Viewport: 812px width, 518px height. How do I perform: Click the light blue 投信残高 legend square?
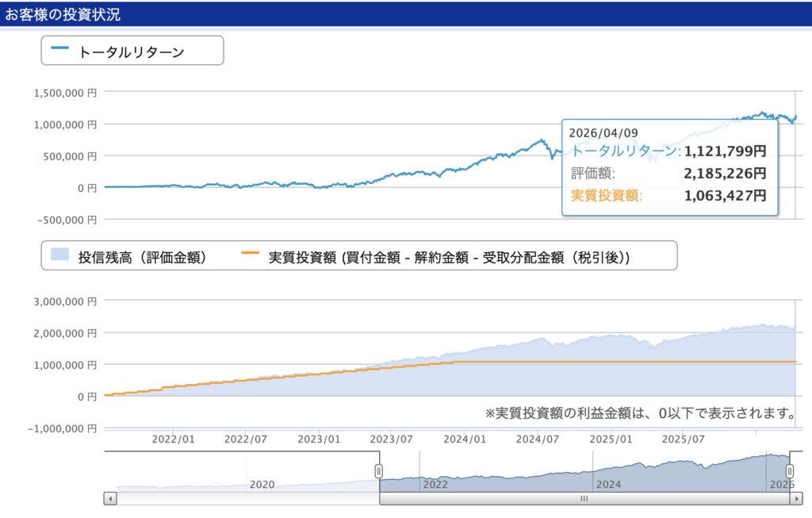(60, 257)
